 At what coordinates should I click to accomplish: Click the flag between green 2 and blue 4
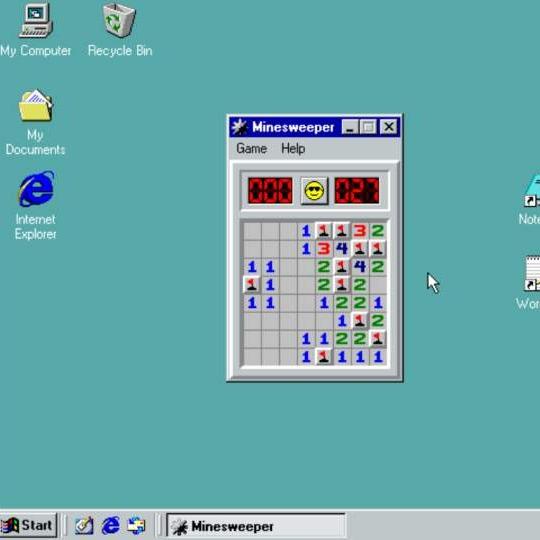(x=342, y=267)
